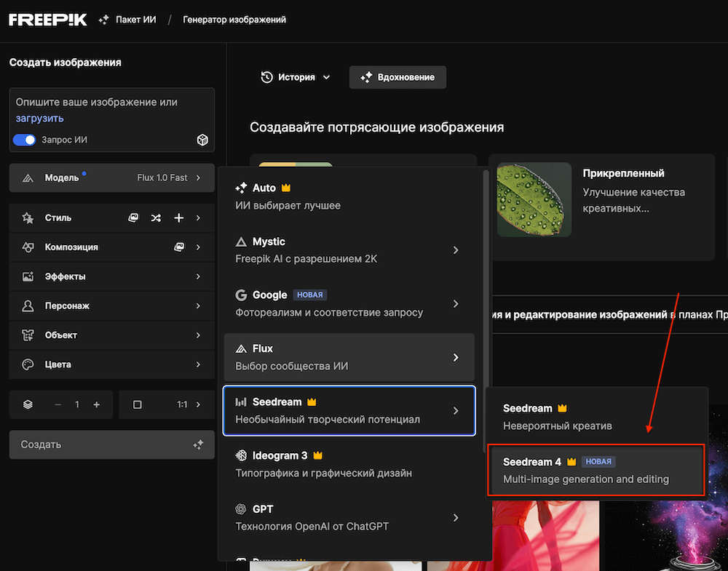Open the Модель selector showing Flux 1.0 Fast
Screen dimensions: 728x571
tap(112, 177)
